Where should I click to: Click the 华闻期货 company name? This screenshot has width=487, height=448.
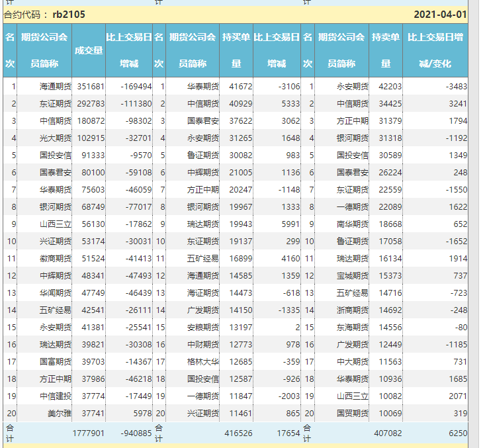point(55,292)
